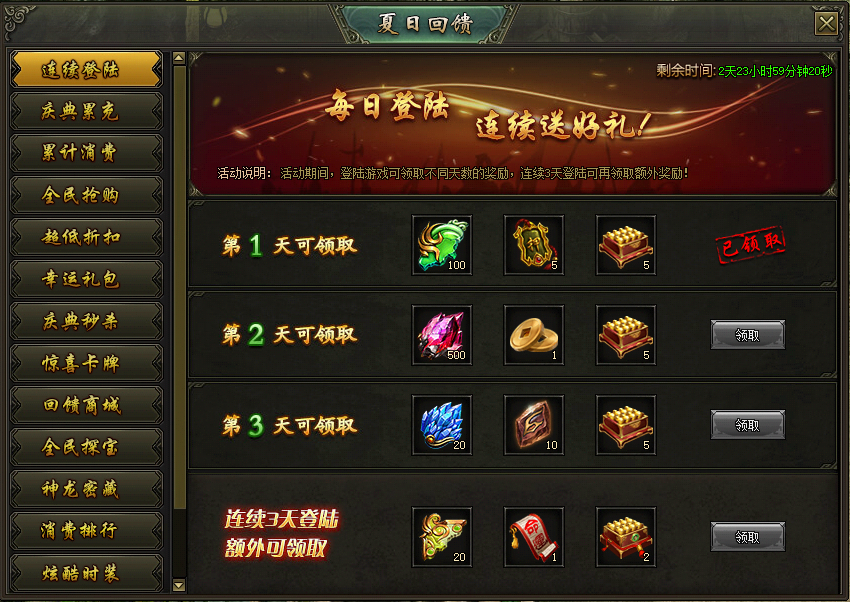Open the 庆典累充 tab
This screenshot has width=850, height=602.
(x=86, y=111)
